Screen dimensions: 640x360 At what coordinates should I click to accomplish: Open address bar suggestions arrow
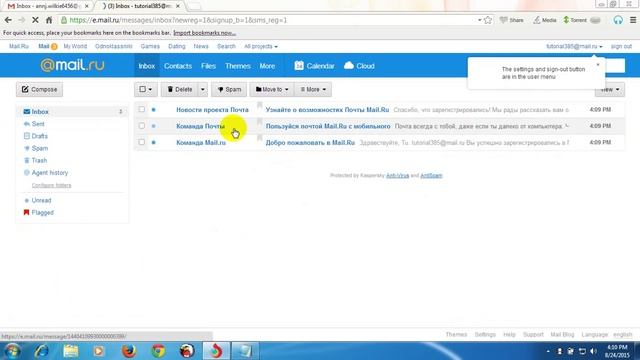tap(479, 20)
